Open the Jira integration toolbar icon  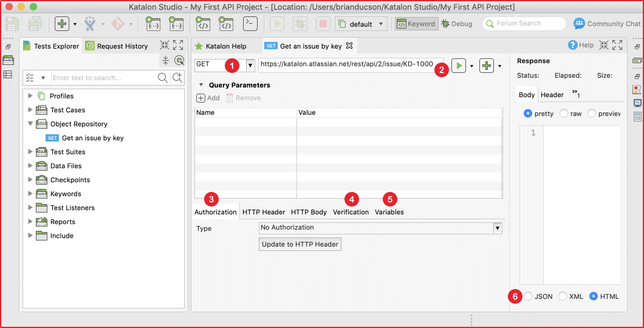[90, 24]
